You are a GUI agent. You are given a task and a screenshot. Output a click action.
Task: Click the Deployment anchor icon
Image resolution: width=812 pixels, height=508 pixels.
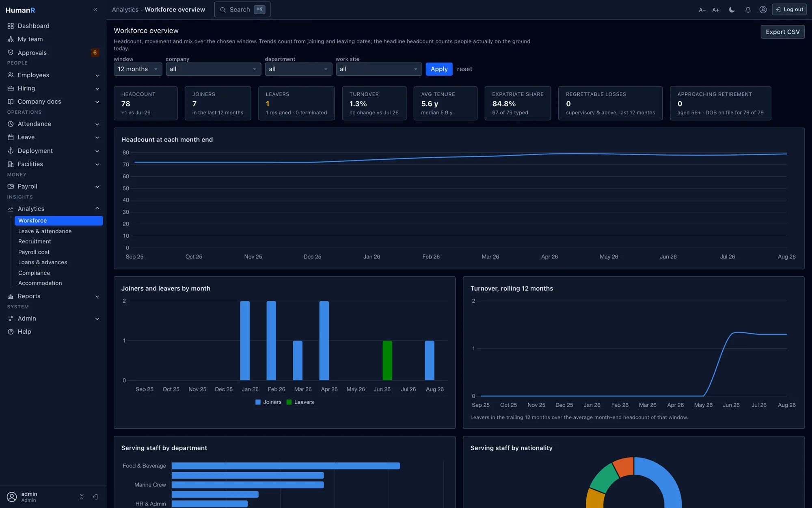click(x=11, y=151)
